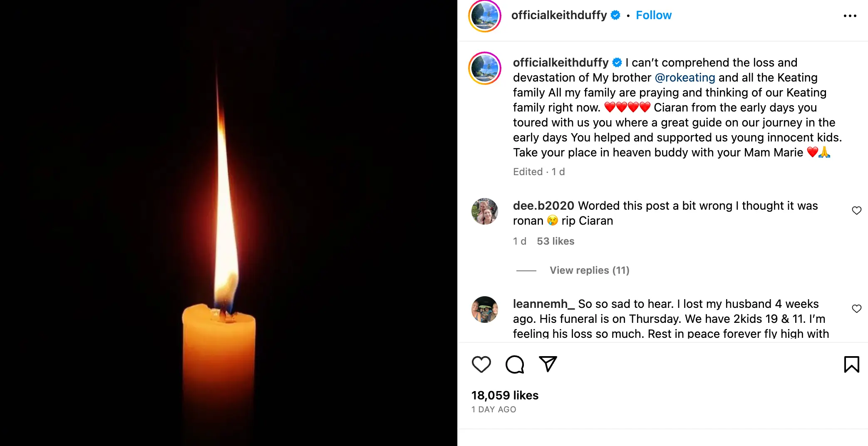This screenshot has height=446, width=868.
Task: Click Edited label below the caption
Action: tap(528, 171)
